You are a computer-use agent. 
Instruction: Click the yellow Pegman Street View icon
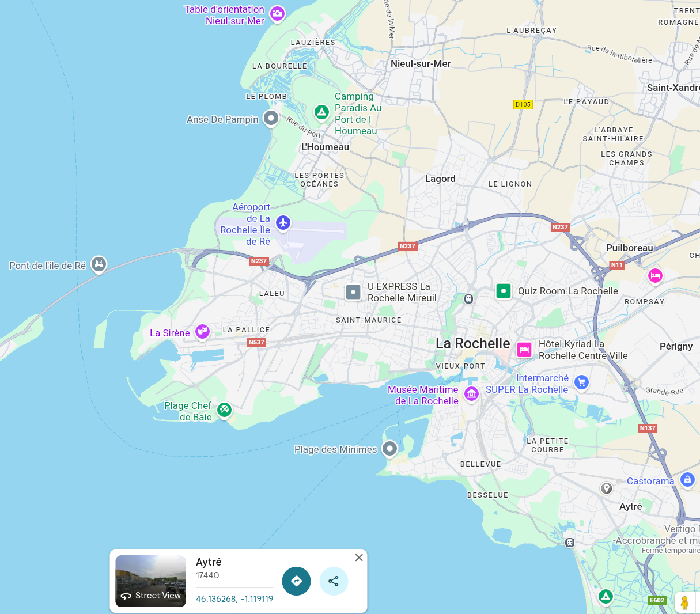coord(684,602)
